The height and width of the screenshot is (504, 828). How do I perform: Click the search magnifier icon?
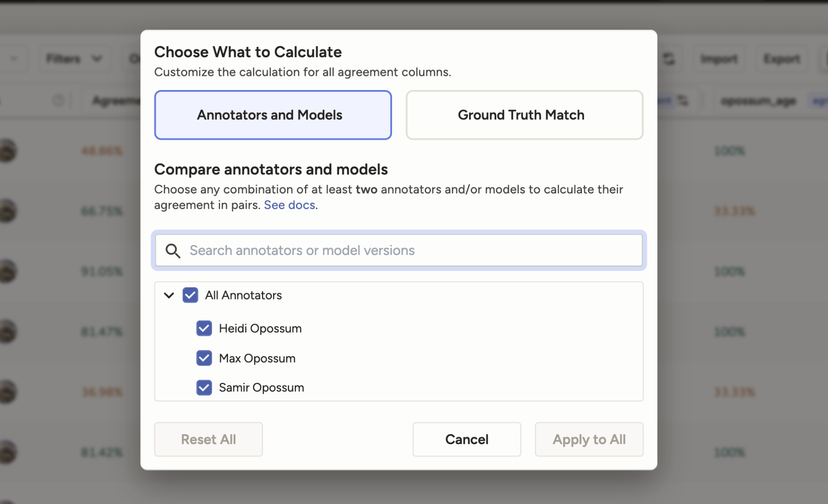click(173, 251)
